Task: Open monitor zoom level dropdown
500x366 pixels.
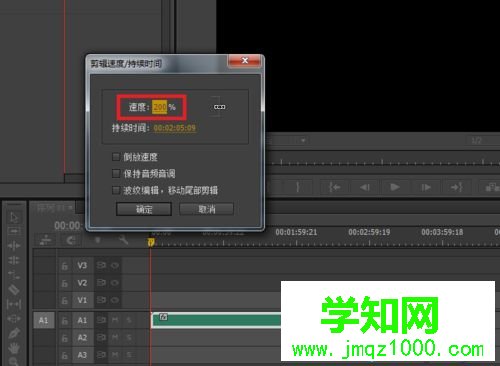Action: [303, 141]
